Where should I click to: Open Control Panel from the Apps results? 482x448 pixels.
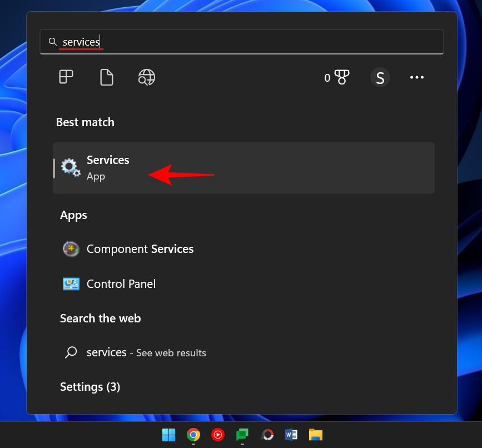(x=121, y=284)
